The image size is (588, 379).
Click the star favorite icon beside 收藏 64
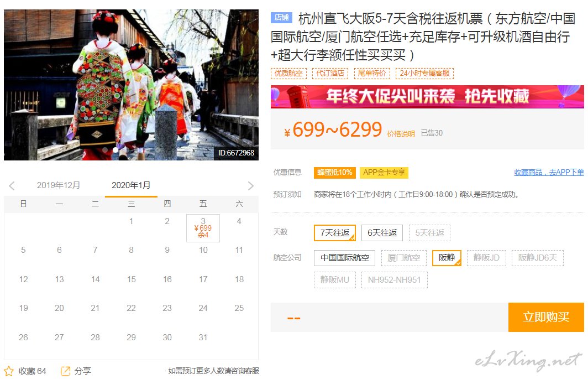click(9, 371)
